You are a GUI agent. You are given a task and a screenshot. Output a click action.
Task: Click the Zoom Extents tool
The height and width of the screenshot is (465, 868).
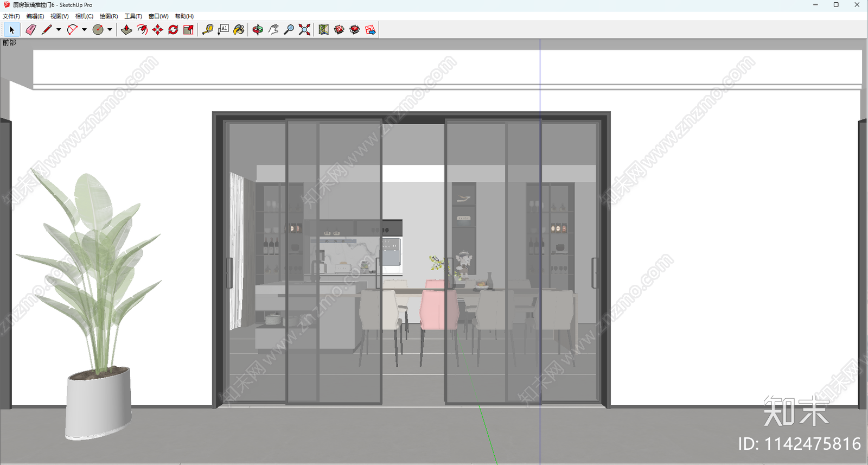304,30
